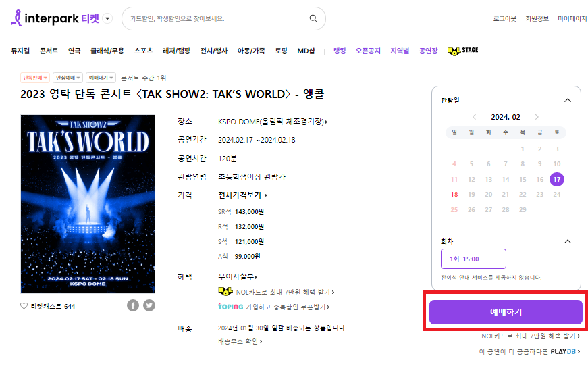Select the 연극 category
588x379 pixels.
74,51
